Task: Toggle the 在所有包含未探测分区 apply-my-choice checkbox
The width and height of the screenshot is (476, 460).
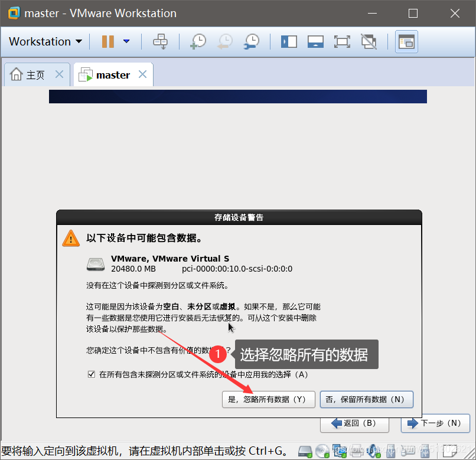Action: (x=92, y=374)
